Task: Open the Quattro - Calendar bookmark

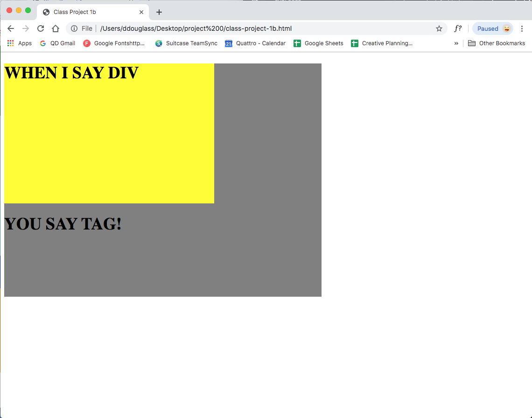Action: (255, 43)
